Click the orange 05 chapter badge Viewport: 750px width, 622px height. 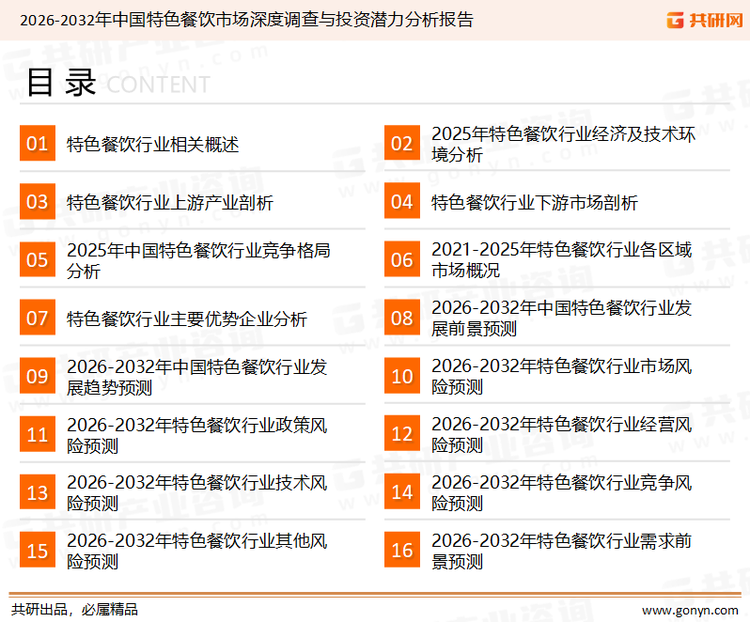tap(37, 260)
